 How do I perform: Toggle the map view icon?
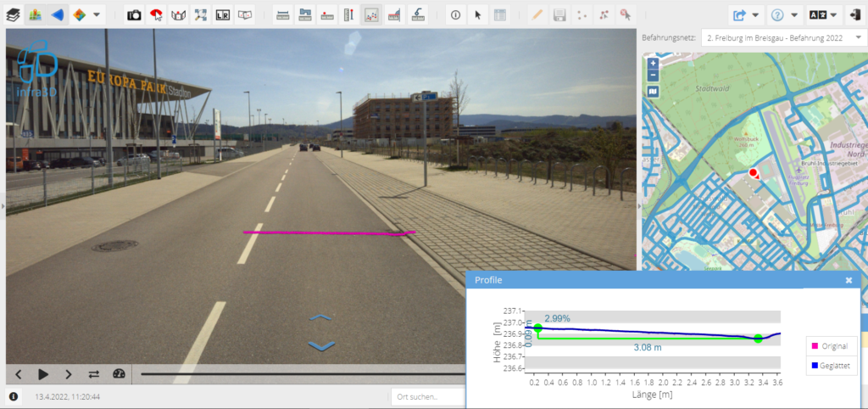pyautogui.click(x=36, y=15)
